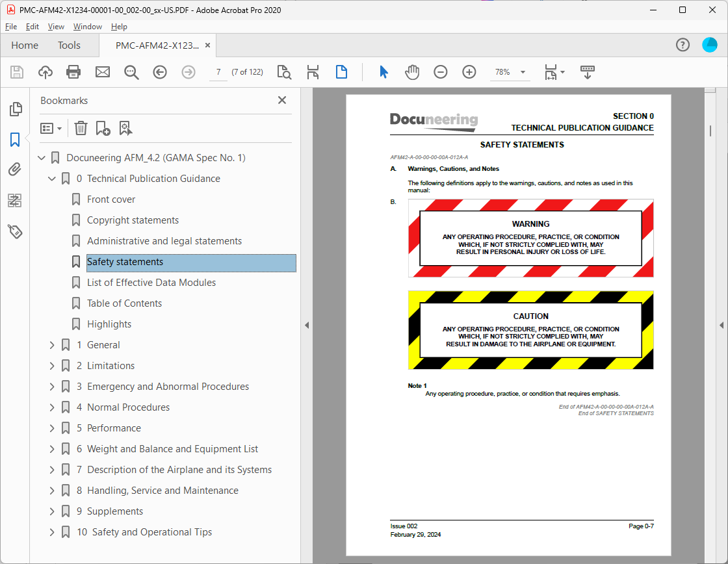Click the page search preview icon

point(284,72)
